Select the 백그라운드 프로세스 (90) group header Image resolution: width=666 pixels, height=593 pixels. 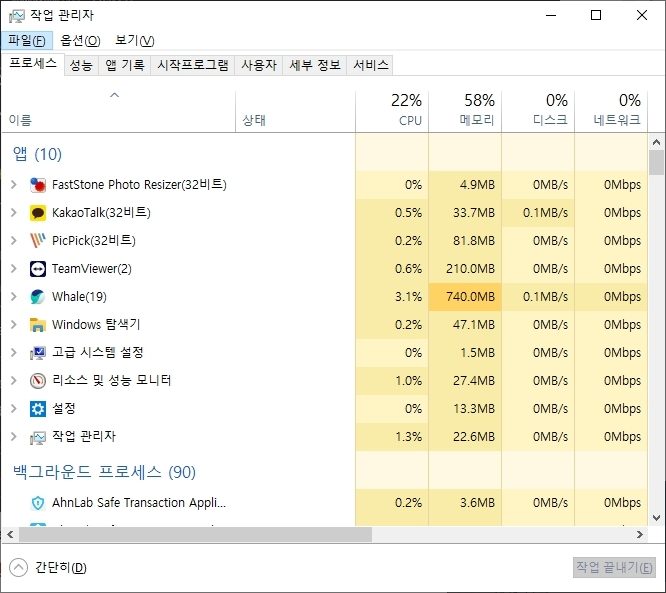pyautogui.click(x=104, y=472)
